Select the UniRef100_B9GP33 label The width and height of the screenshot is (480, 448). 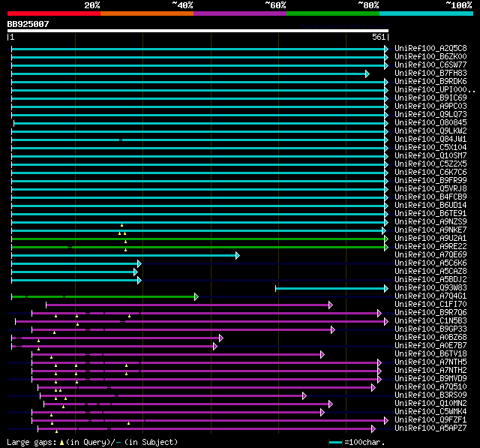(430, 329)
